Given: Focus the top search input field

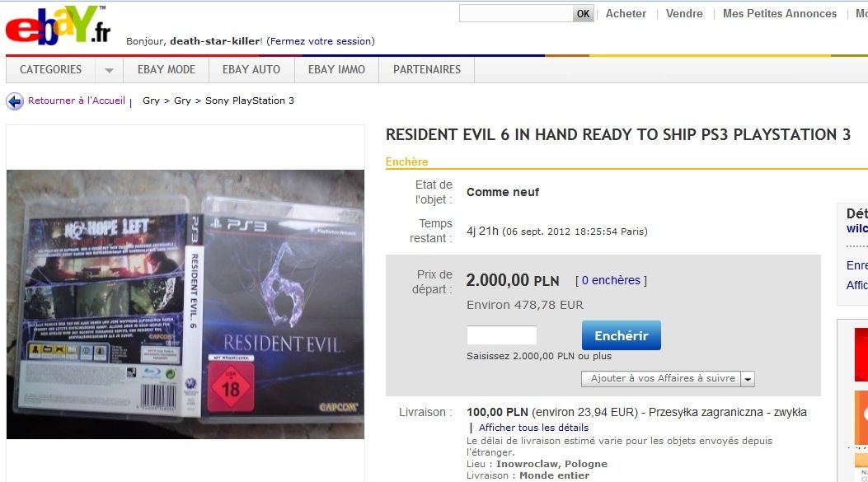Looking at the screenshot, I should pyautogui.click(x=516, y=14).
